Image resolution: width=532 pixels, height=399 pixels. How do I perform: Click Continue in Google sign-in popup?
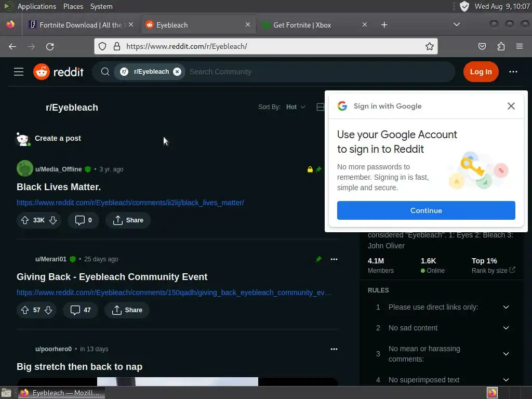(426, 210)
